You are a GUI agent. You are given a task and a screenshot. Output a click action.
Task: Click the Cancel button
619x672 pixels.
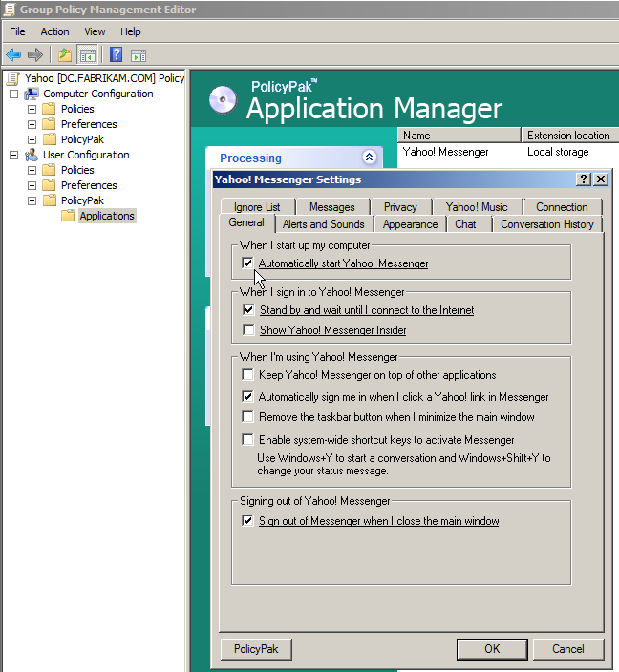(568, 649)
